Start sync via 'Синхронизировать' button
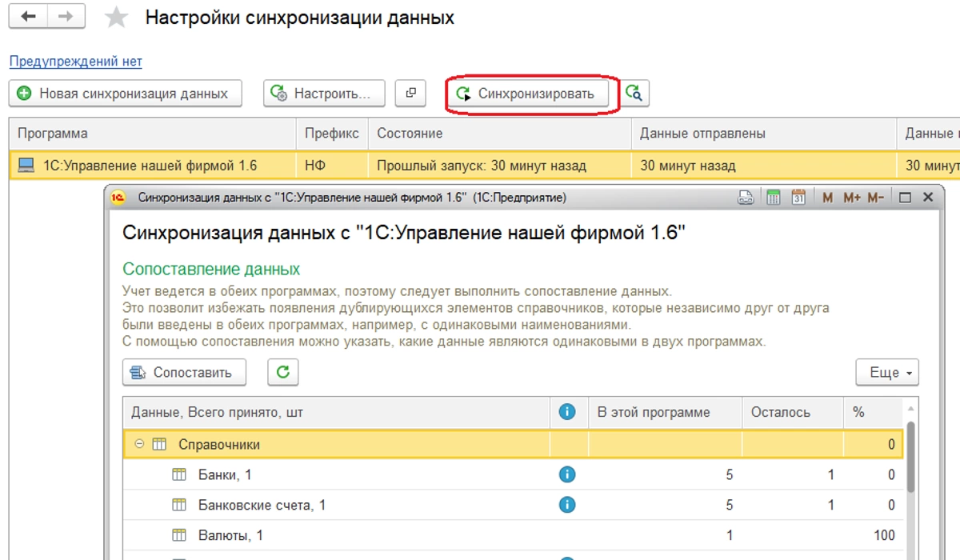The height and width of the screenshot is (560, 960). point(527,94)
